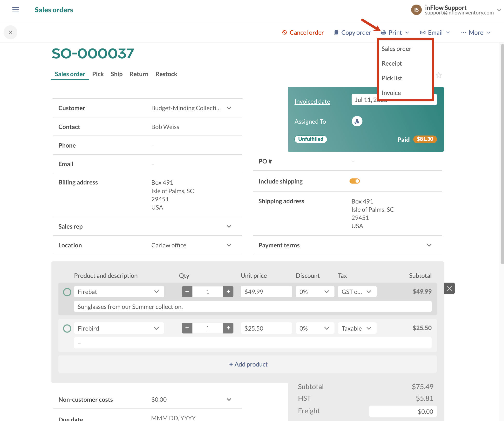
Task: Click the Cancel order icon
Action: tap(285, 33)
